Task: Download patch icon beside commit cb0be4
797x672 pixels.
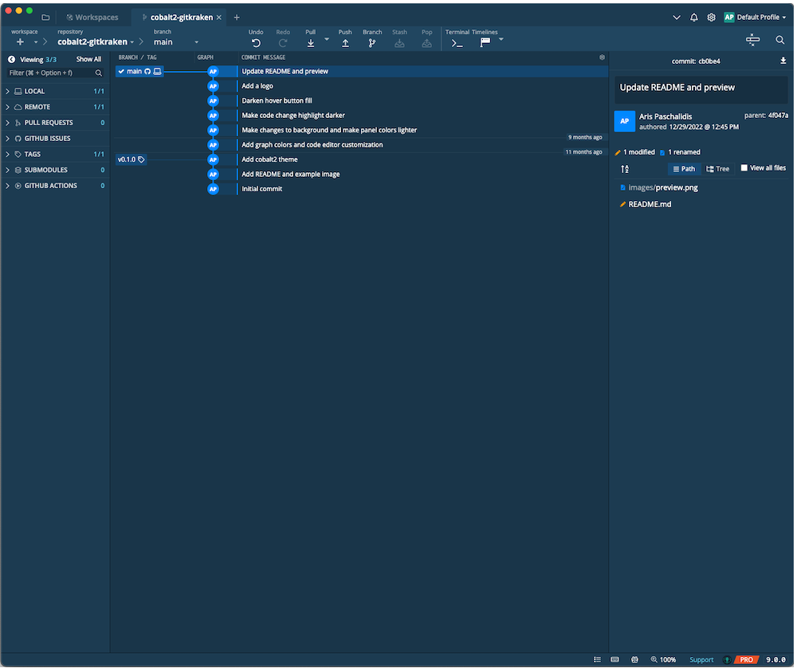Action: (x=785, y=61)
